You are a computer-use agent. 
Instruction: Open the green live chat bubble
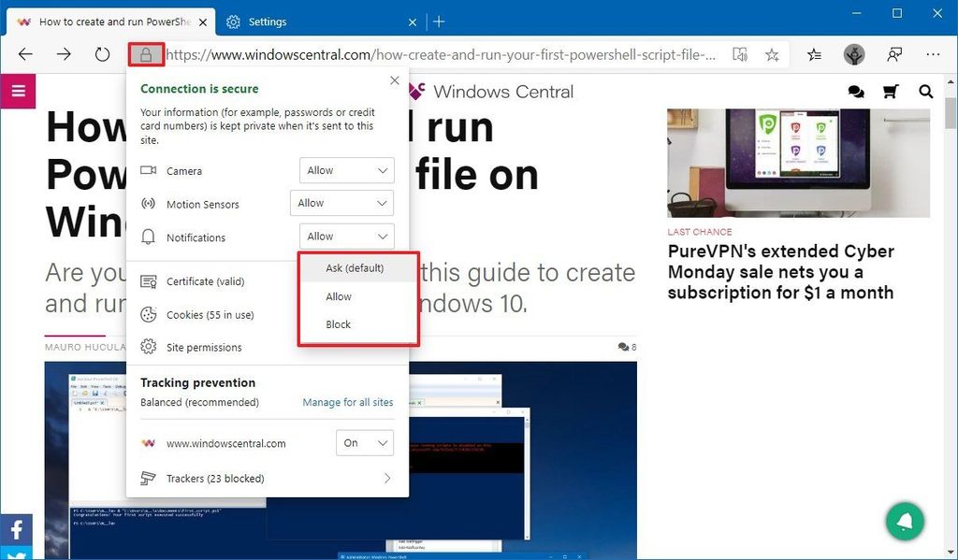(904, 521)
